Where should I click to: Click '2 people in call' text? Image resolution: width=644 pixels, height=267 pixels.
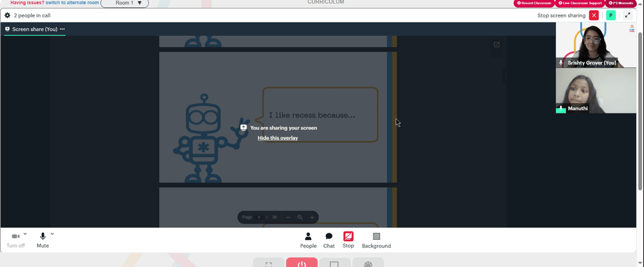tap(32, 15)
